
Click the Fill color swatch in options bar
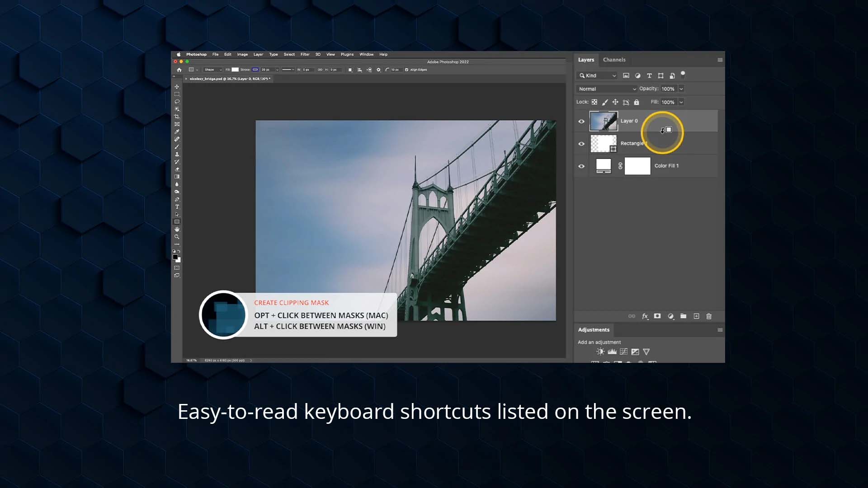(x=235, y=70)
